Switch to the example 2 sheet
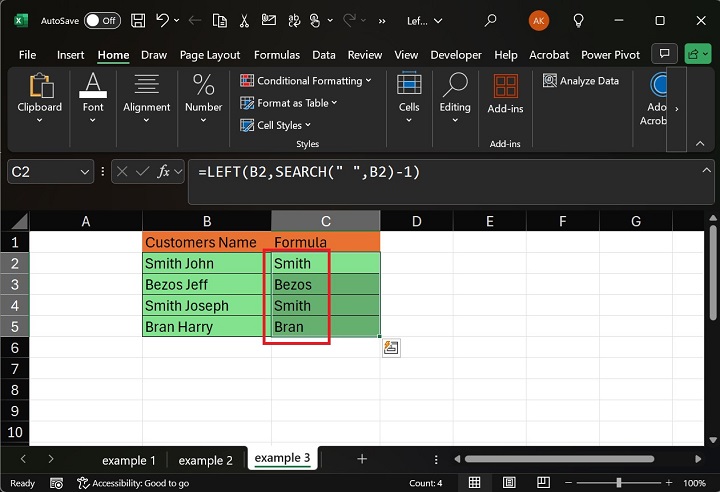 click(x=205, y=460)
